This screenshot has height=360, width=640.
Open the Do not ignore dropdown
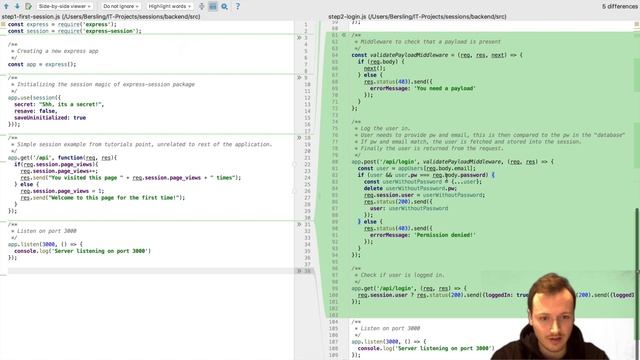[x=121, y=6]
